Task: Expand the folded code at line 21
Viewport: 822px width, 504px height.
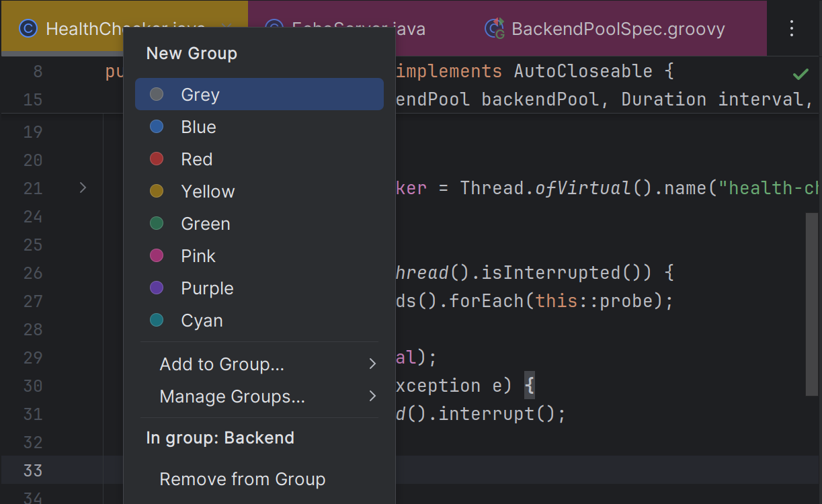Action: tap(83, 187)
